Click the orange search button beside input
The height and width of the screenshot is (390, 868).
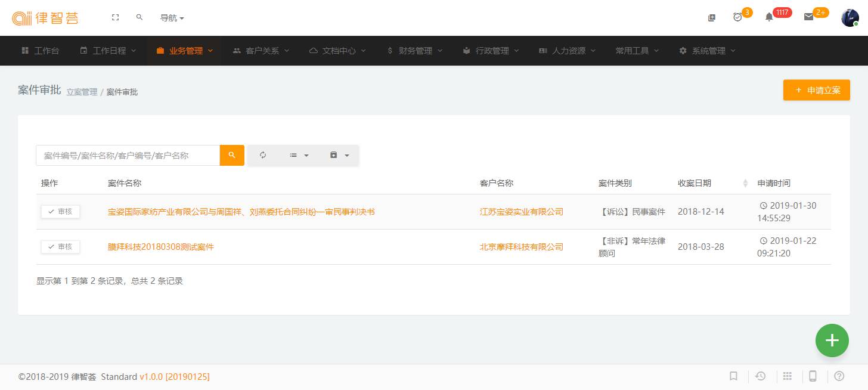232,155
